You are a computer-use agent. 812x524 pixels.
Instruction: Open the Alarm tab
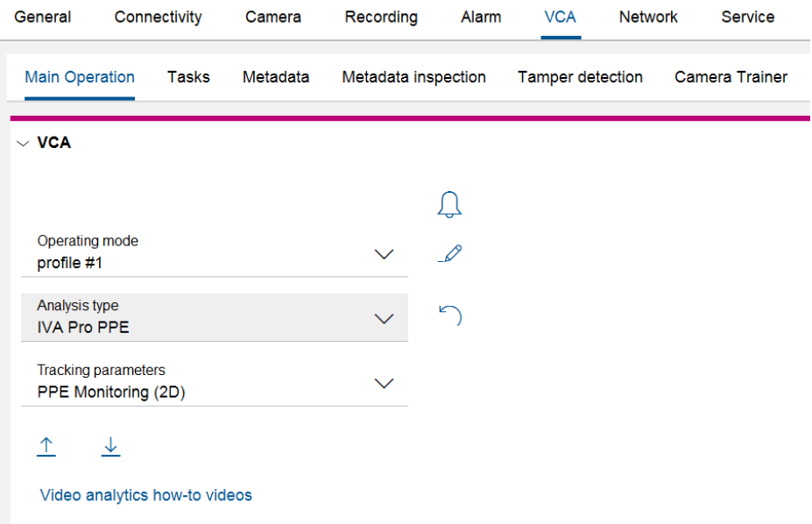pos(481,17)
